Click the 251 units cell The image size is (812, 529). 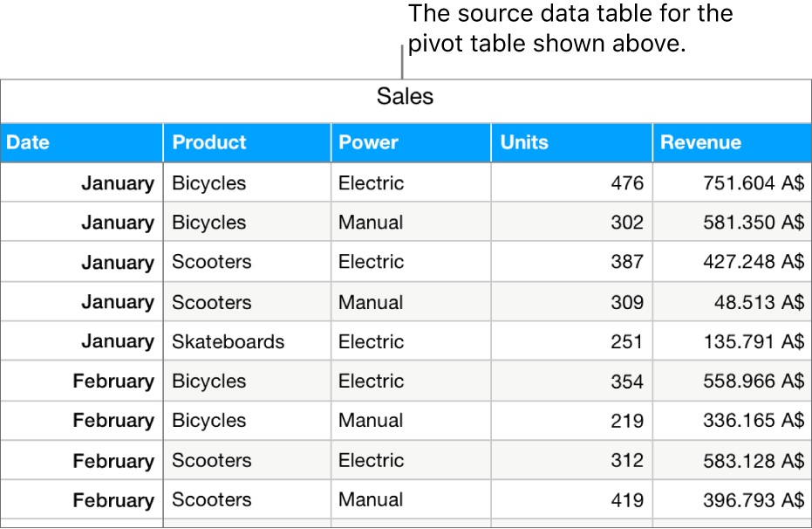point(627,341)
